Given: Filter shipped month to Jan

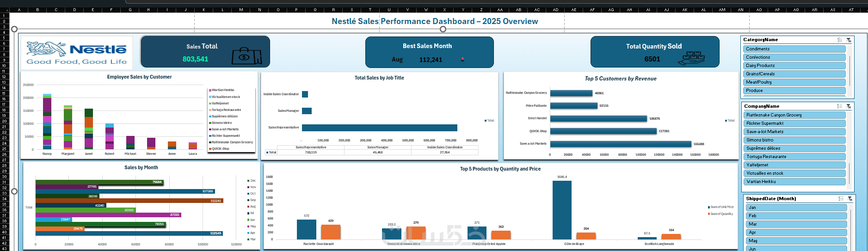Looking at the screenshot, I should (796, 208).
